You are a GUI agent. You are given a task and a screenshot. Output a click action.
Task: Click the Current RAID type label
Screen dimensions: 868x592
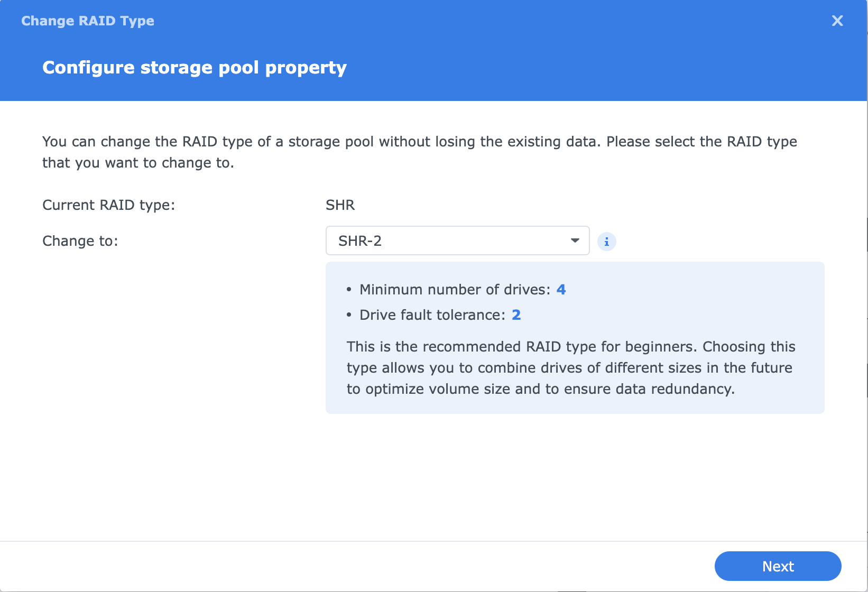click(108, 205)
